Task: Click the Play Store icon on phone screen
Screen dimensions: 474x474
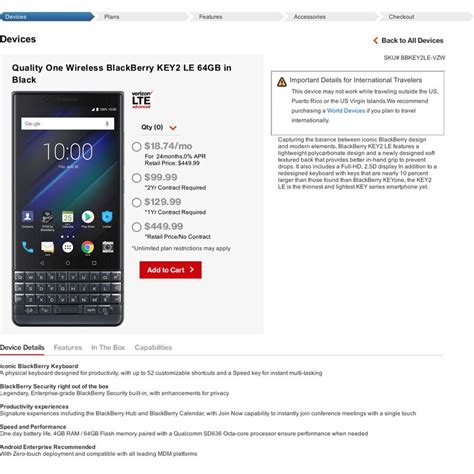Action: 88,217
